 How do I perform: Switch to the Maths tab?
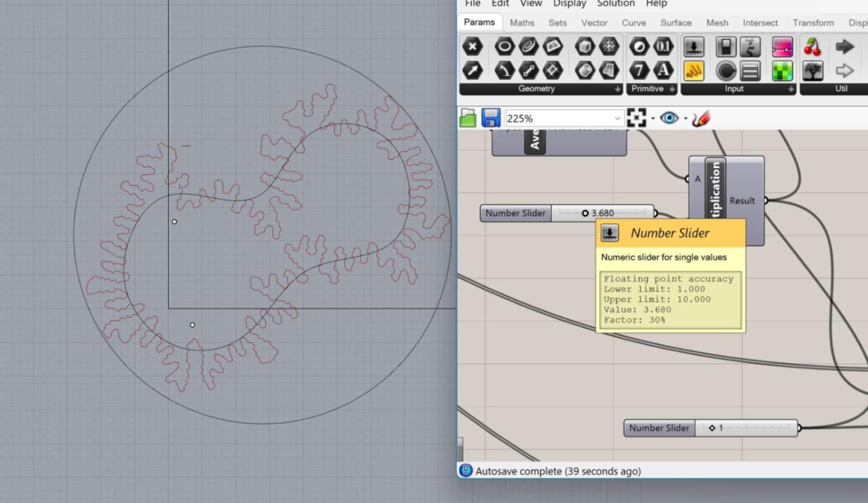(522, 23)
